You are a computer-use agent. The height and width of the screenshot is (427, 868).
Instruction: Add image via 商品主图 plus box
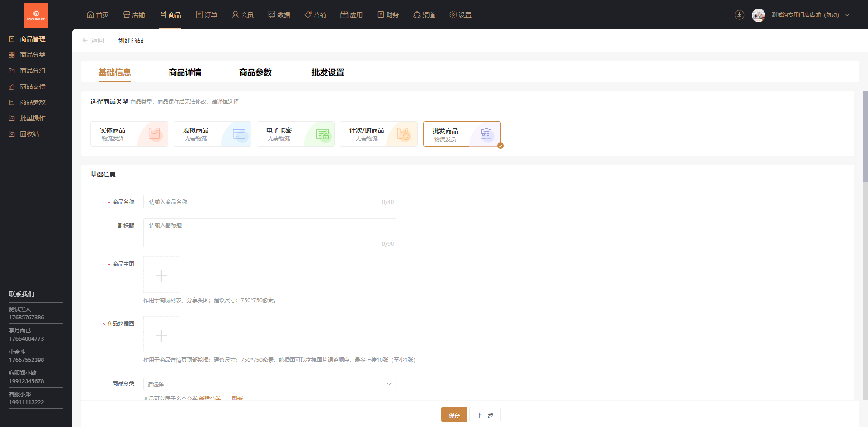161,275
